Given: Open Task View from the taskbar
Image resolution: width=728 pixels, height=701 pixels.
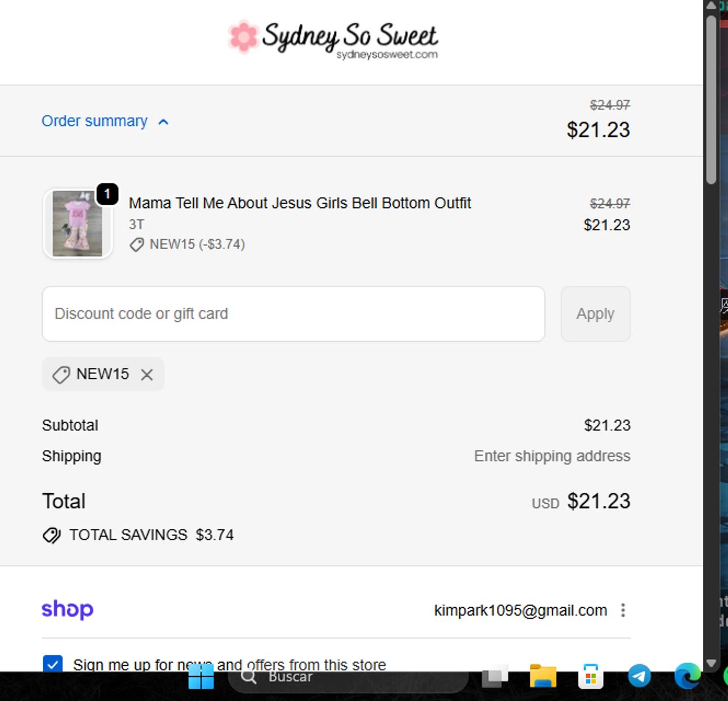Looking at the screenshot, I should click(494, 677).
